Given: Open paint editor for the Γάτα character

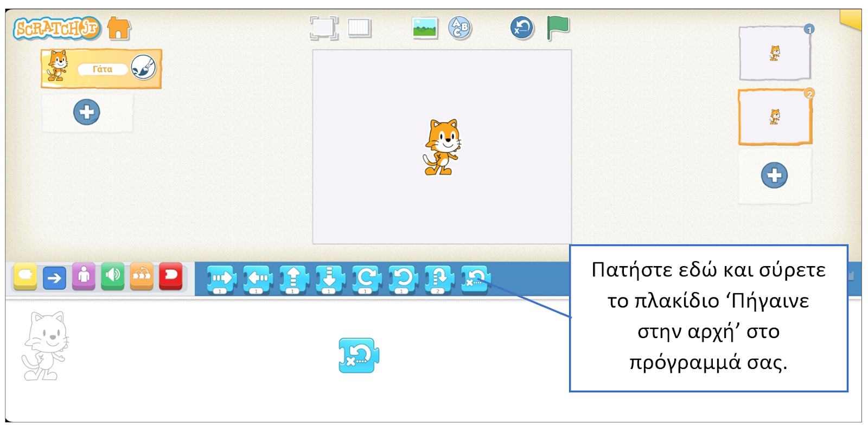Looking at the screenshot, I should tap(144, 68).
